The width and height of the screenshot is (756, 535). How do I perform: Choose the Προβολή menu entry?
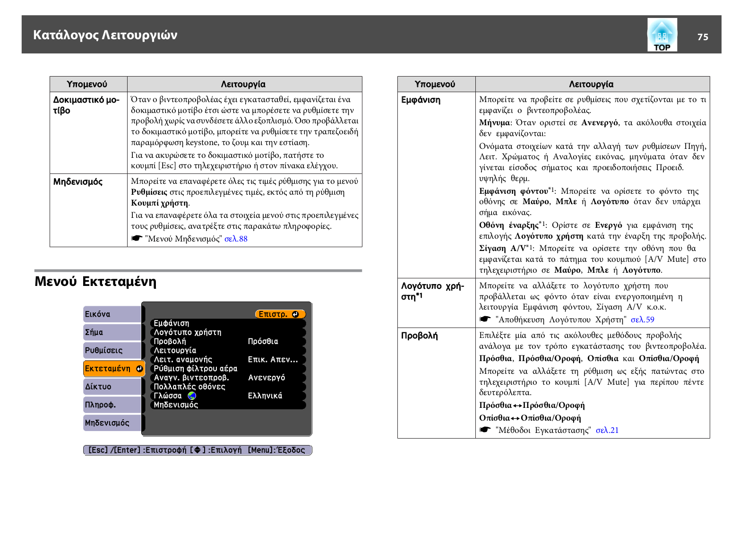pos(228,341)
